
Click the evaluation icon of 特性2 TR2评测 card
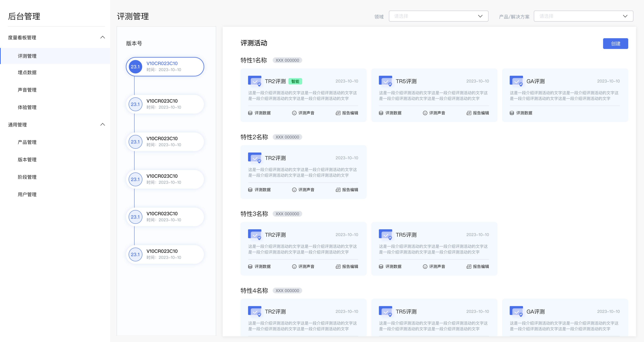pyautogui.click(x=255, y=158)
